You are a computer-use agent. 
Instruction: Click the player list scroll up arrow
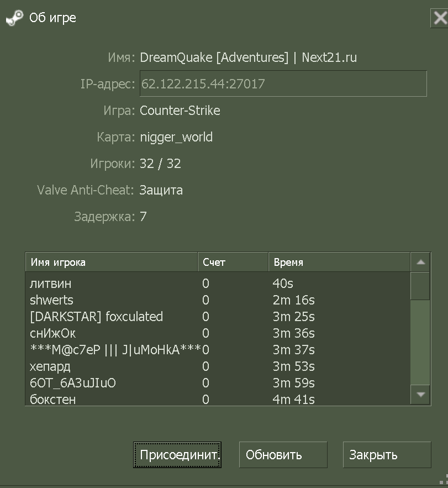[420, 262]
